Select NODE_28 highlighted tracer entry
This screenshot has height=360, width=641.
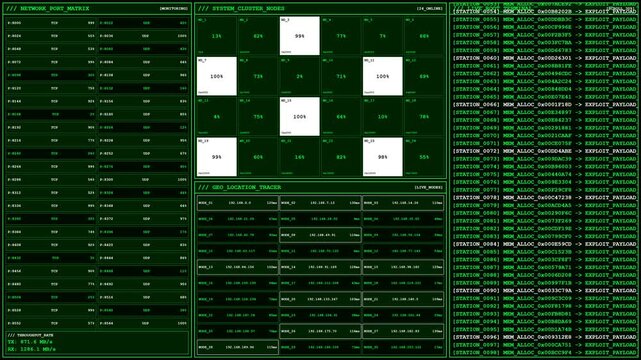238,347
